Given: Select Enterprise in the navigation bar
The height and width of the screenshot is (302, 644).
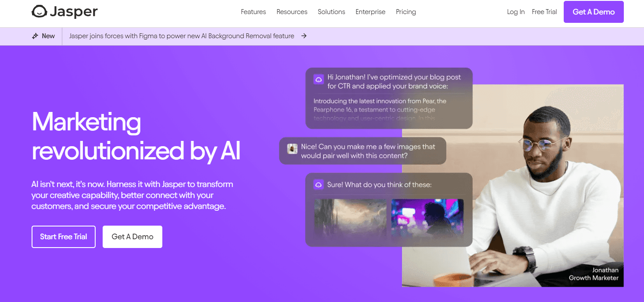Looking at the screenshot, I should (370, 12).
